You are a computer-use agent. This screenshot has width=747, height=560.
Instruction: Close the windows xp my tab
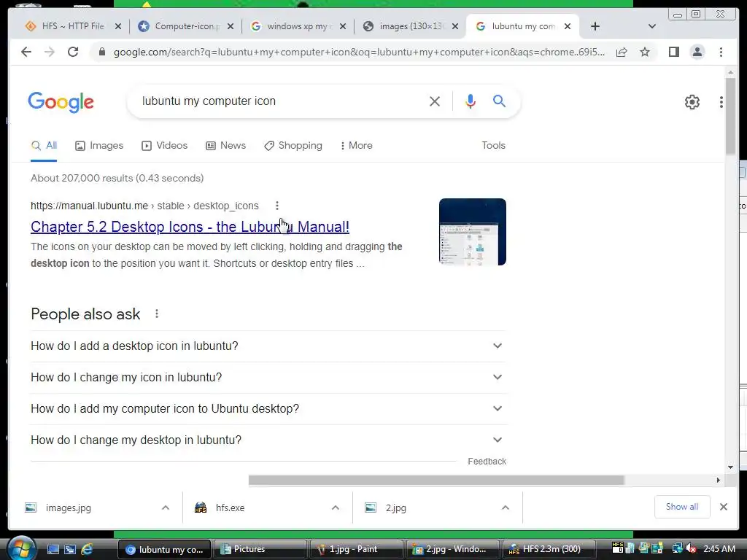(343, 27)
